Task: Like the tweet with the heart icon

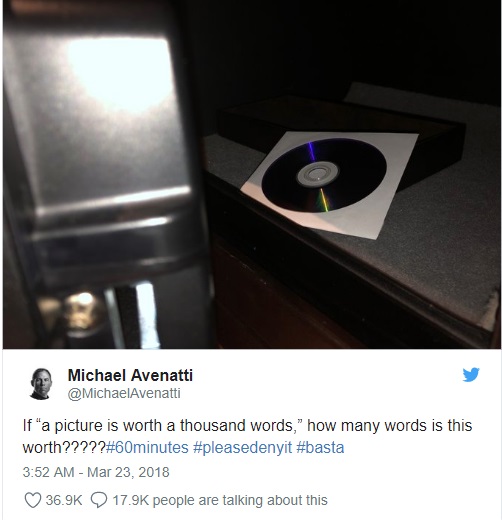Action: (33, 500)
